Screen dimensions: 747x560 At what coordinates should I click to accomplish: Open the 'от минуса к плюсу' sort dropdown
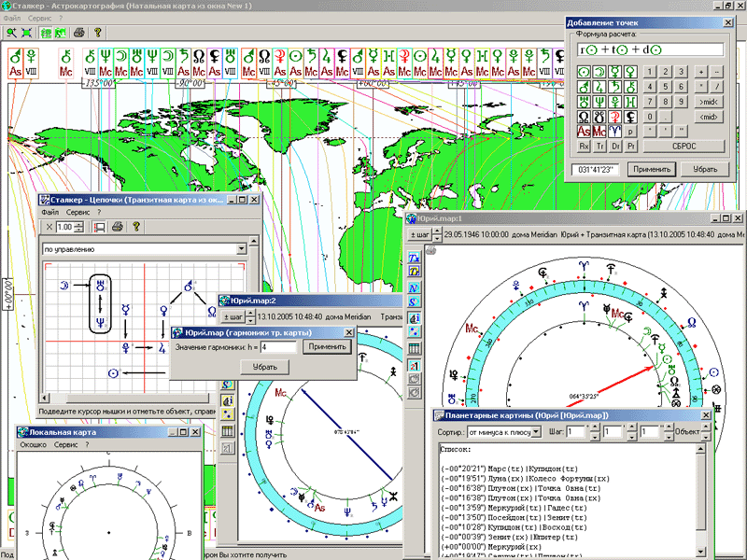[x=536, y=432]
